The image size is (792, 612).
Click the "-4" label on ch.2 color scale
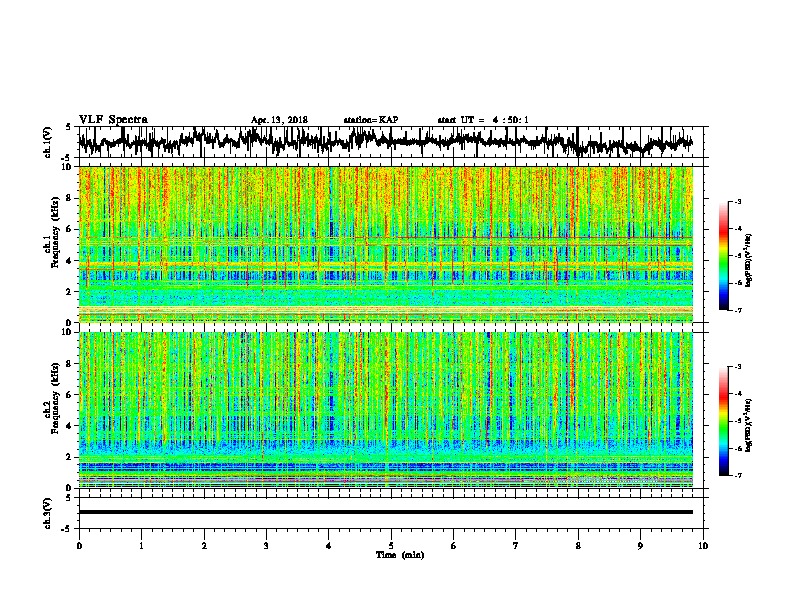click(737, 394)
